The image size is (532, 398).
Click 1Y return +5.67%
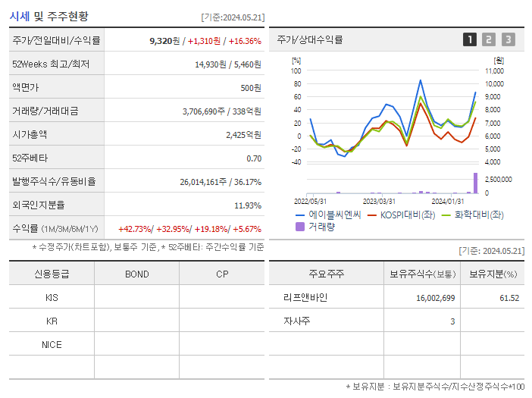point(246,229)
